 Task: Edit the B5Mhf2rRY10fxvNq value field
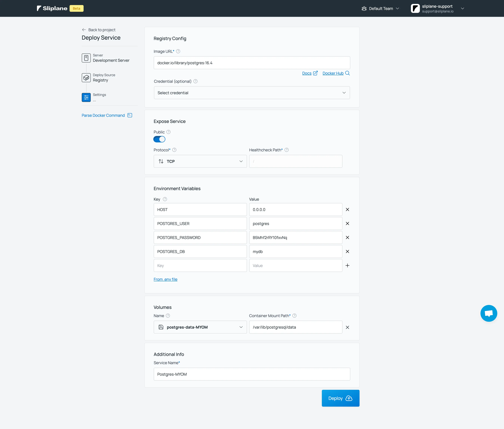(296, 237)
